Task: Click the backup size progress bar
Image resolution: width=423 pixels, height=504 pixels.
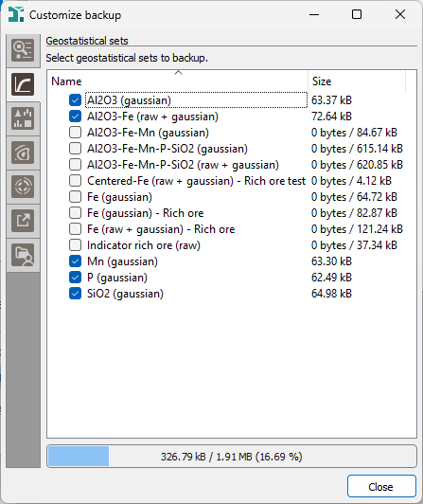Action: pos(232,457)
